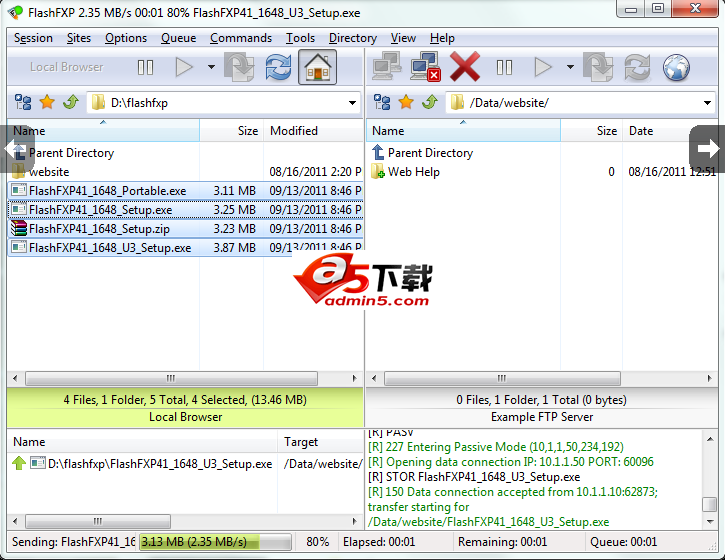Viewport: 725px width, 560px height.
Task: Open the View menu
Action: tap(403, 38)
